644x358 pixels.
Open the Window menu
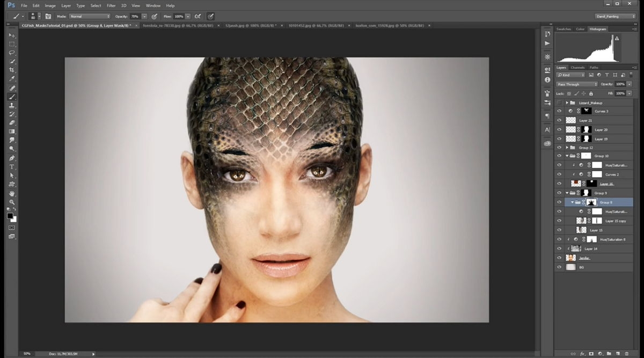[153, 5]
